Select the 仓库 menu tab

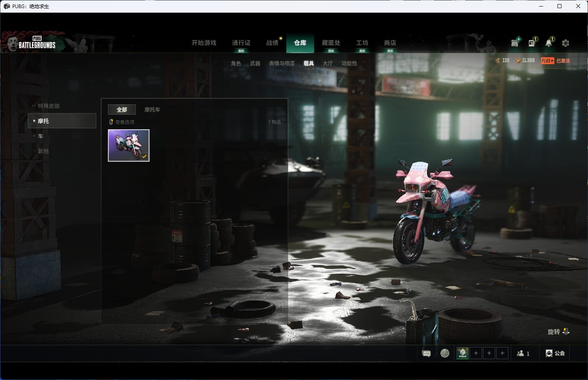(300, 43)
